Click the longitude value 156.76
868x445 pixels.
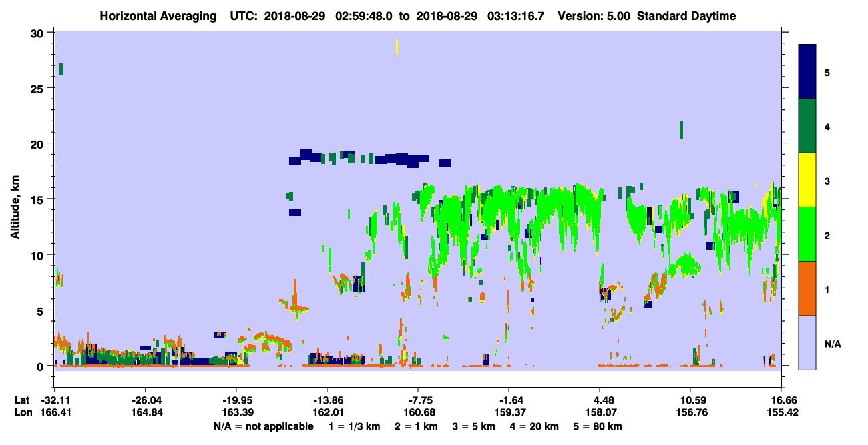click(x=690, y=412)
